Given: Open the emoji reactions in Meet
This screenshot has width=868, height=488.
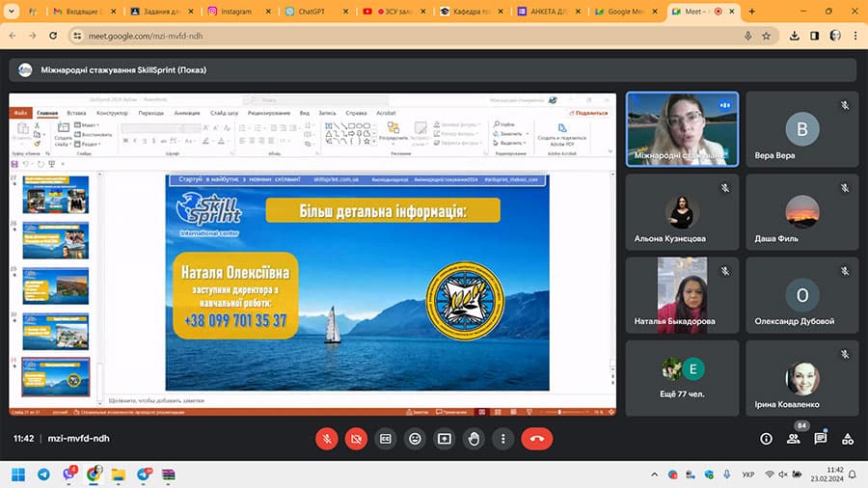Looking at the screenshot, I should tap(415, 438).
